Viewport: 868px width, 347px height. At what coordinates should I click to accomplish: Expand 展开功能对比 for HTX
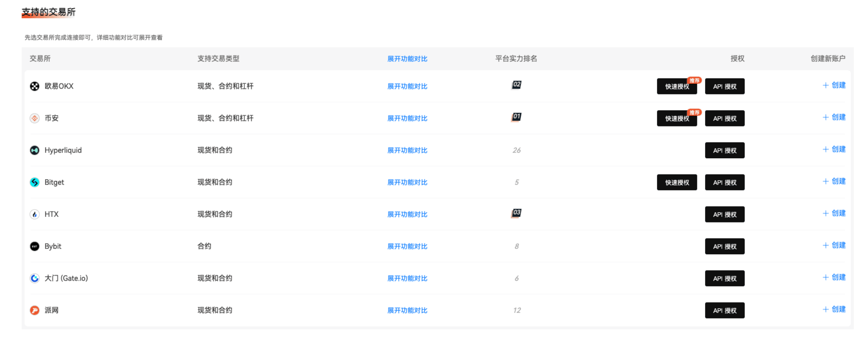(407, 214)
